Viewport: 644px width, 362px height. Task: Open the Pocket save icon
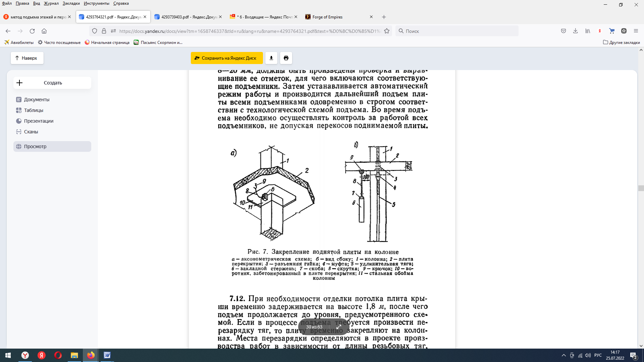point(563,31)
